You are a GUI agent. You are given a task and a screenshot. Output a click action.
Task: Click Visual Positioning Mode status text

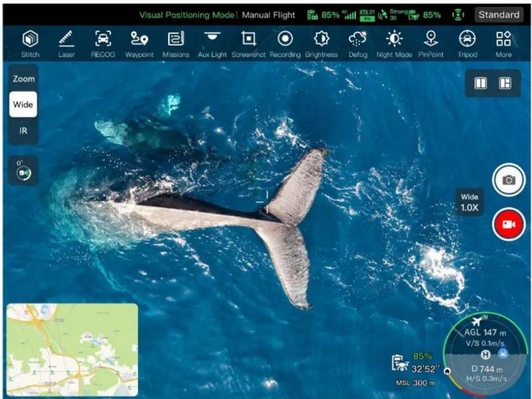[187, 15]
